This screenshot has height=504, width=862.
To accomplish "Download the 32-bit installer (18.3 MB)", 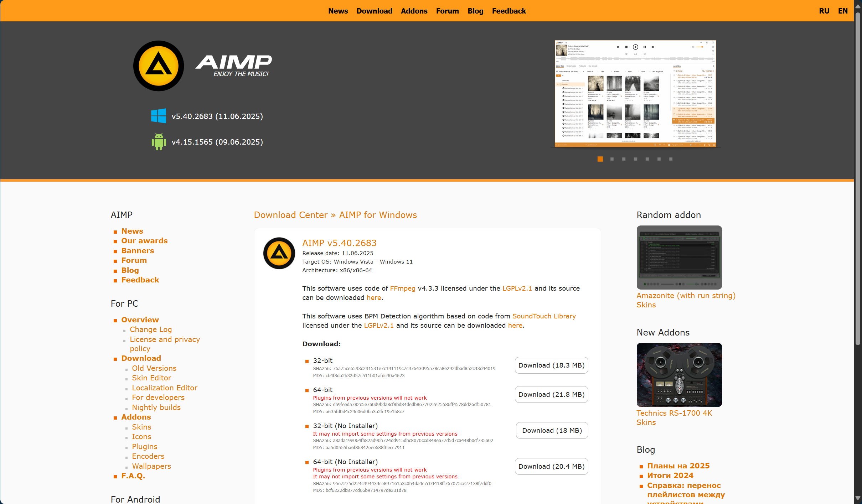I will pyautogui.click(x=551, y=365).
